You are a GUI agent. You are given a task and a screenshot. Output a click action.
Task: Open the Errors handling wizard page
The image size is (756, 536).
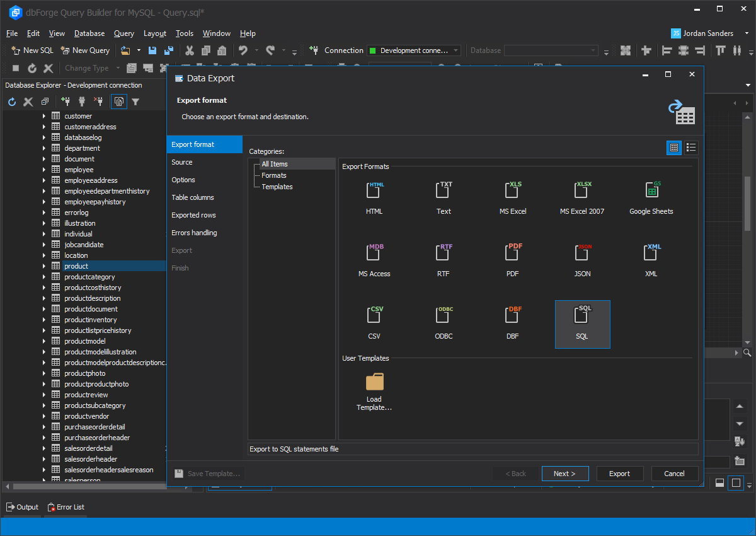(x=205, y=233)
